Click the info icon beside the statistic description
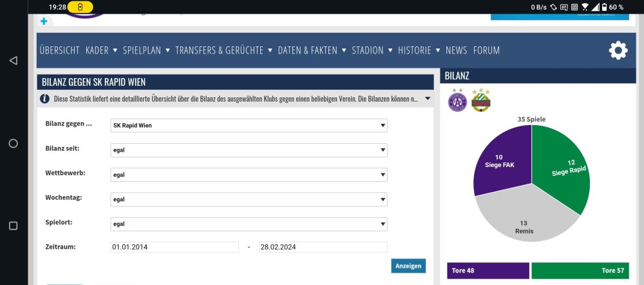Image resolution: width=644 pixels, height=285 pixels. coord(45,99)
